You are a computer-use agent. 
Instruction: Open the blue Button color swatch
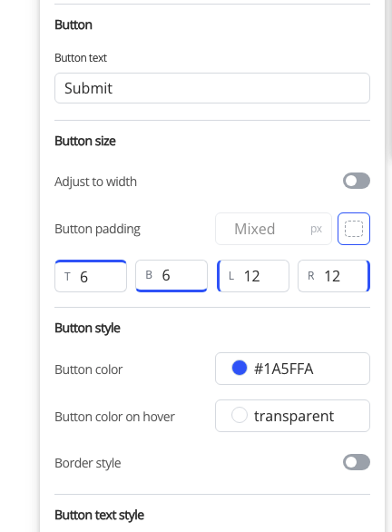tap(240, 368)
